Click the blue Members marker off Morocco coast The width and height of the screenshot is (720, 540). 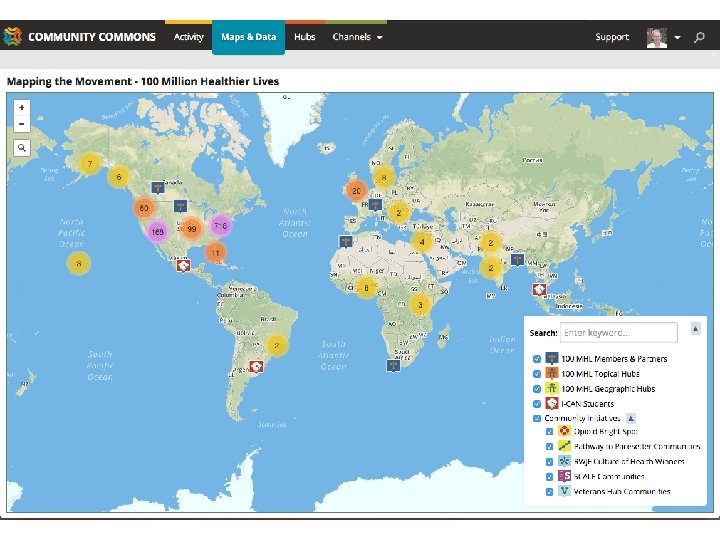346,241
